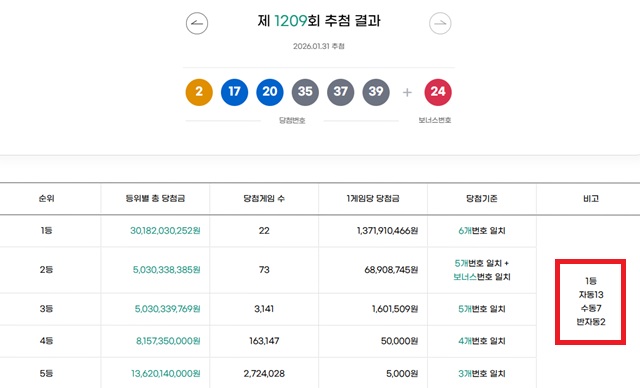Viewport: 640px width, 388px height.
Task: Select winning ball number 17
Action: 234,92
